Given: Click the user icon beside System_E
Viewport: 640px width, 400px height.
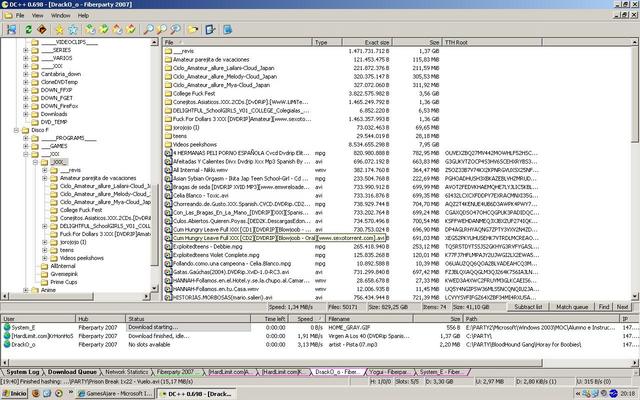Looking at the screenshot, I should click(x=7, y=327).
